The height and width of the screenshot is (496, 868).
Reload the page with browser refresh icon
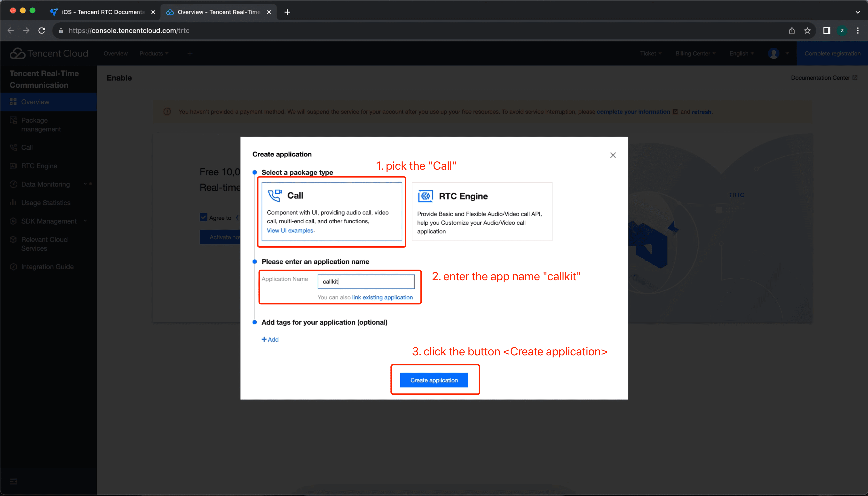coord(42,31)
